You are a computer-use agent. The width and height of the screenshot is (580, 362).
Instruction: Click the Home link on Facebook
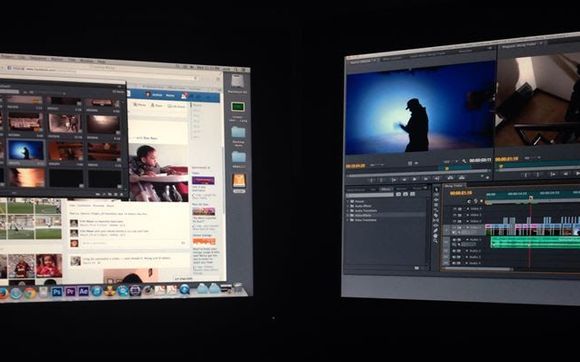click(x=170, y=95)
